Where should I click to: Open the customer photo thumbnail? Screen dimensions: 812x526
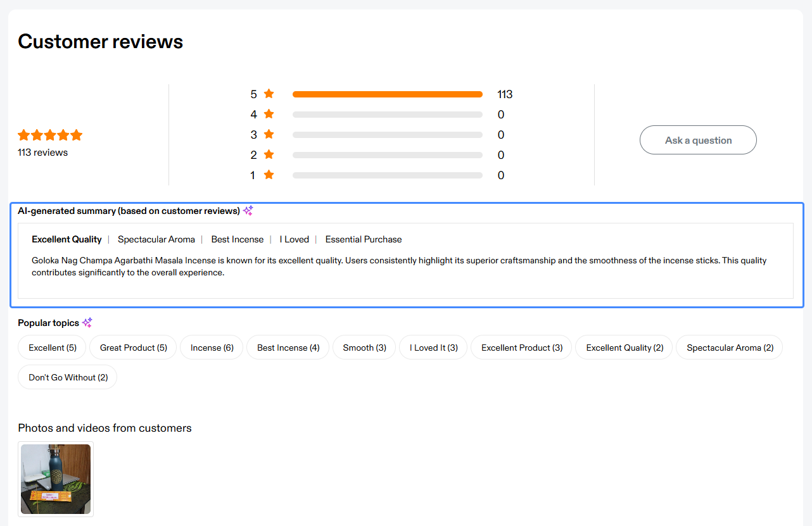click(x=56, y=479)
